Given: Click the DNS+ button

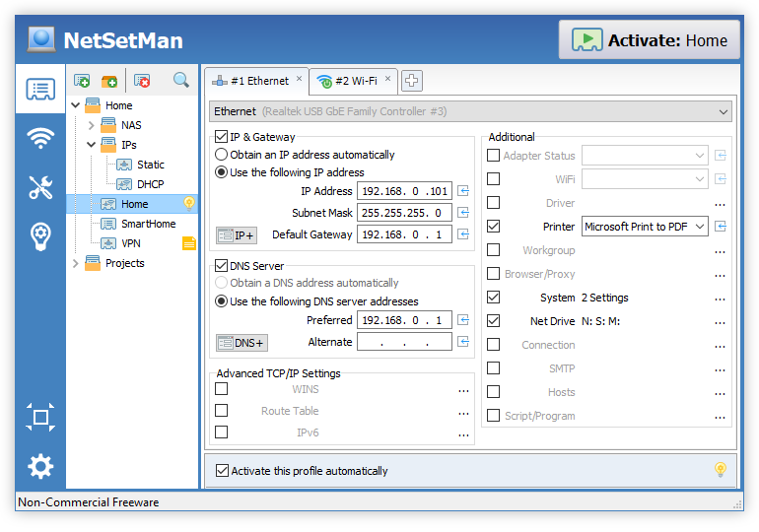Looking at the screenshot, I should [x=241, y=343].
